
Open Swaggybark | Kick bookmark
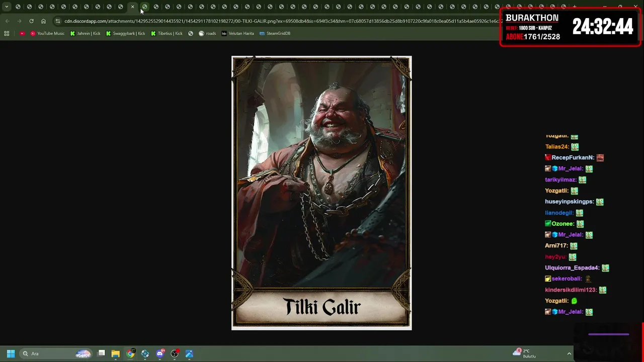point(125,33)
